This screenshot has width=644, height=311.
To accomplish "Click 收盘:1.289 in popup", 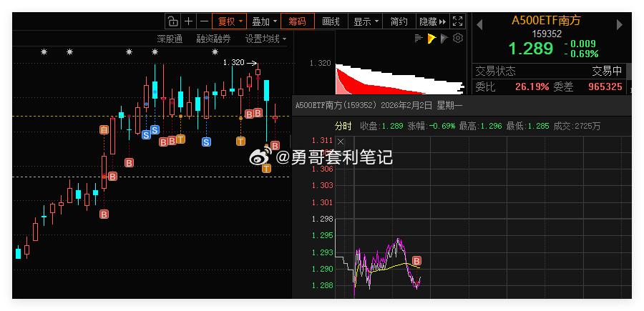I will pos(381,126).
